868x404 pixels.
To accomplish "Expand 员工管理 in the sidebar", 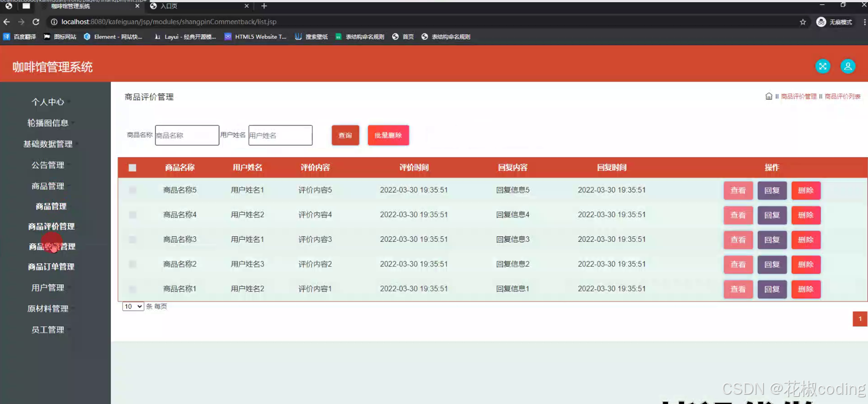I will [x=48, y=330].
